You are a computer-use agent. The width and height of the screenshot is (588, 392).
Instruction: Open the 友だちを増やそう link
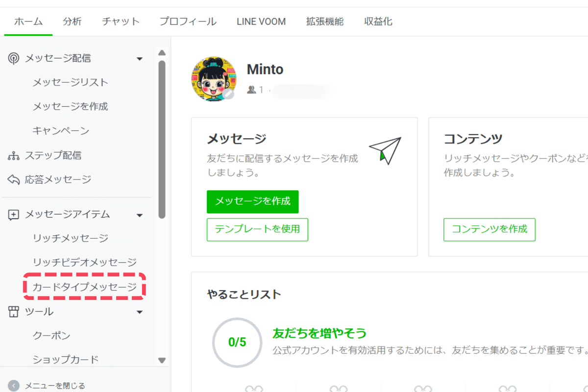pyautogui.click(x=319, y=332)
